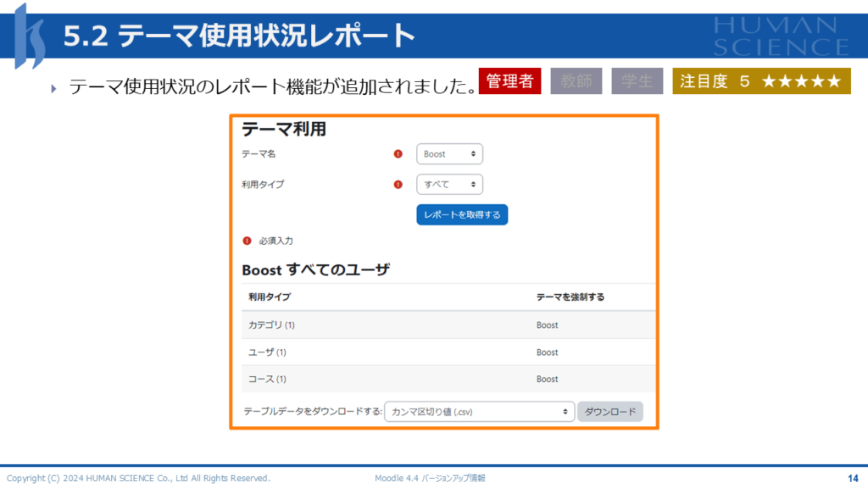Viewport: 868px width, 488px height.
Task: Click Boost value in ユーザ row
Action: (547, 352)
